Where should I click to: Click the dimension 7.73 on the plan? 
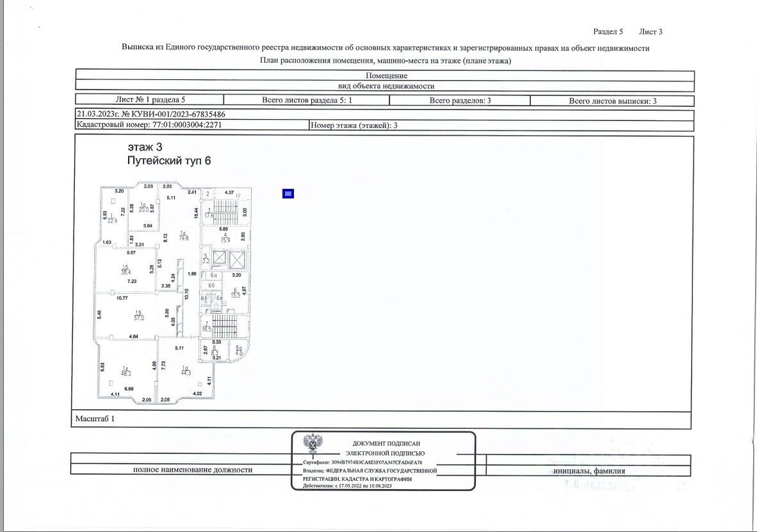pyautogui.click(x=163, y=366)
